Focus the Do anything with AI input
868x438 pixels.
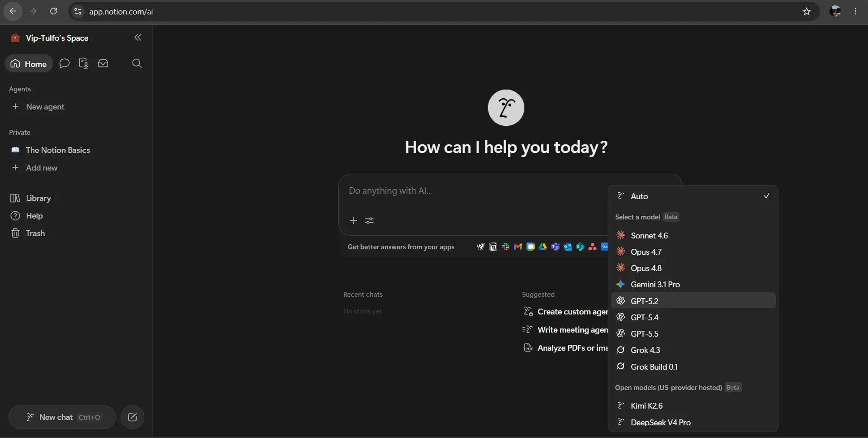click(475, 191)
